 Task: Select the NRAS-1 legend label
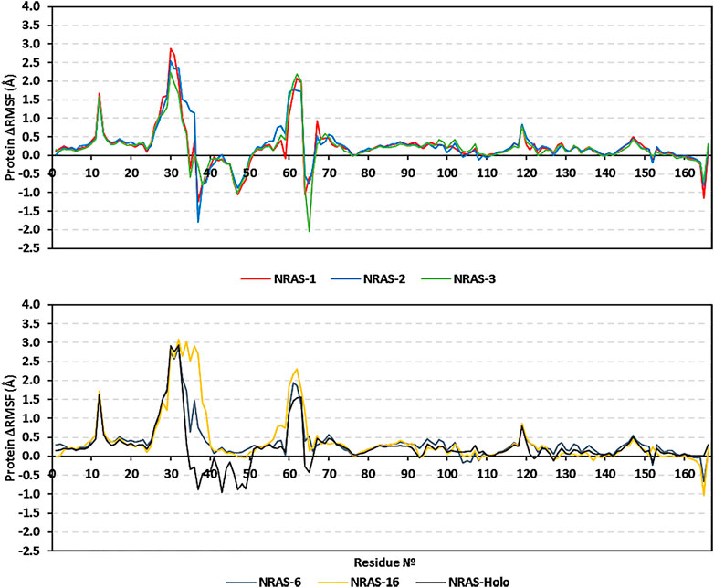click(295, 279)
